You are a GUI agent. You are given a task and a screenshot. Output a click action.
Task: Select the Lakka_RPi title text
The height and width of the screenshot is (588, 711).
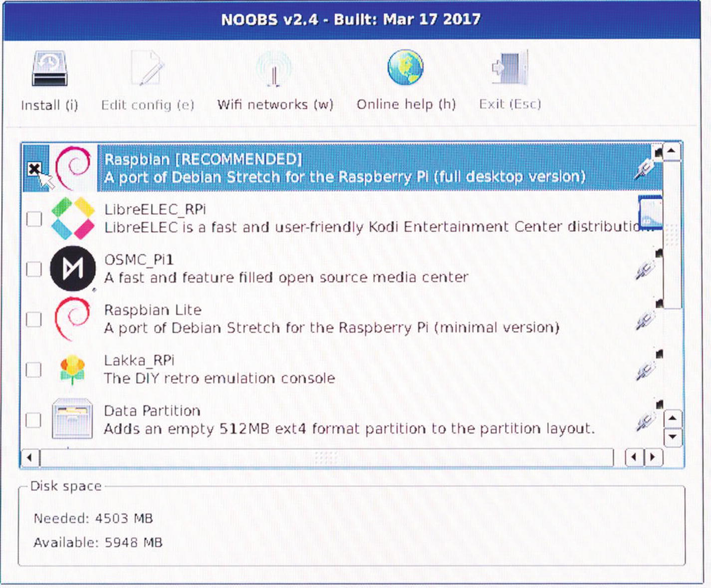[139, 360]
